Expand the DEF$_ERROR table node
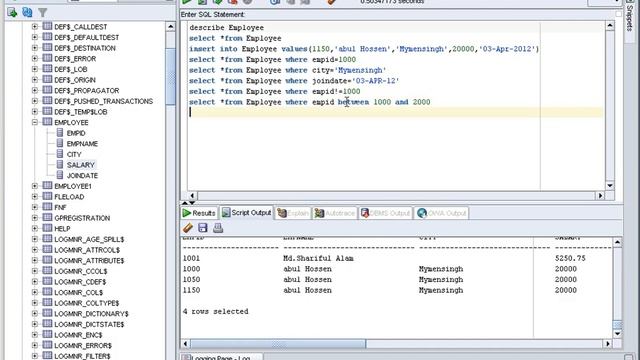The height and width of the screenshot is (360, 640). 35,58
